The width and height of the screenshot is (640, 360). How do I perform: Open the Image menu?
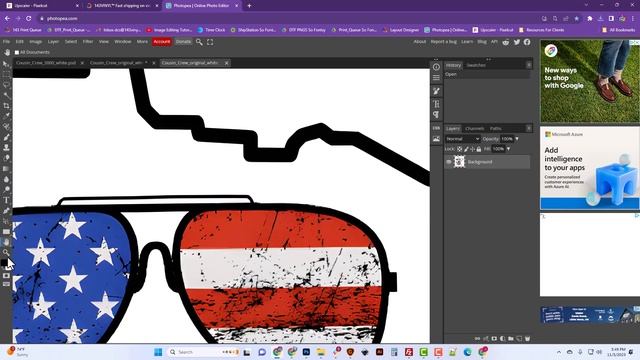point(36,42)
